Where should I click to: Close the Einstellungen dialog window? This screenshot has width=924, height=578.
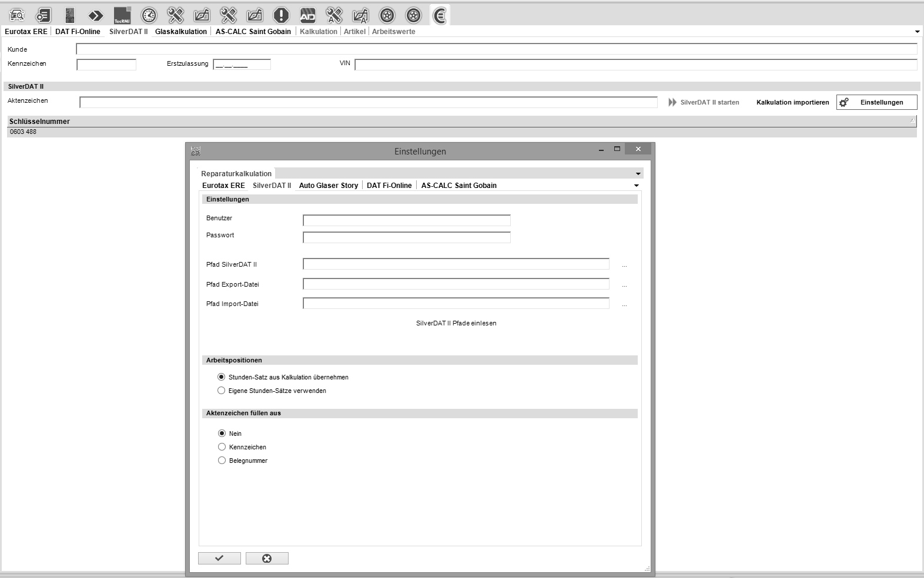coord(638,149)
